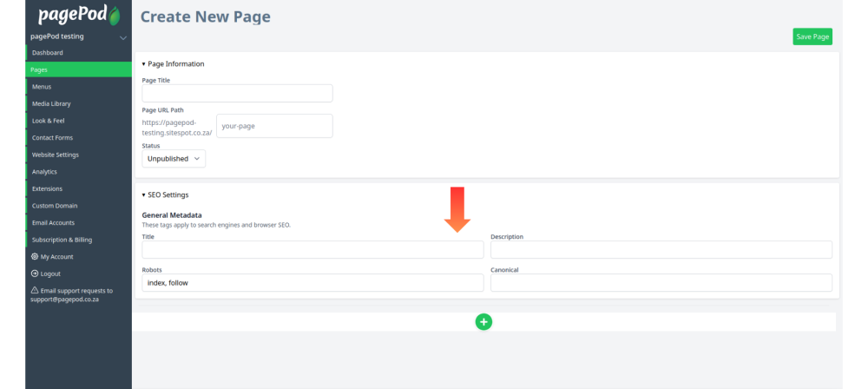Collapse the Page Information section
The height and width of the screenshot is (389, 868).
173,63
